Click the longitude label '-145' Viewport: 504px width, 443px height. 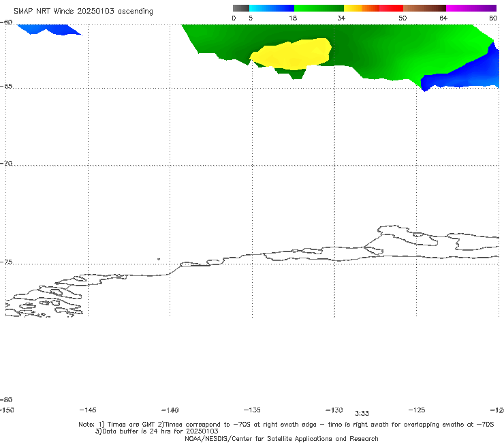coord(88,410)
